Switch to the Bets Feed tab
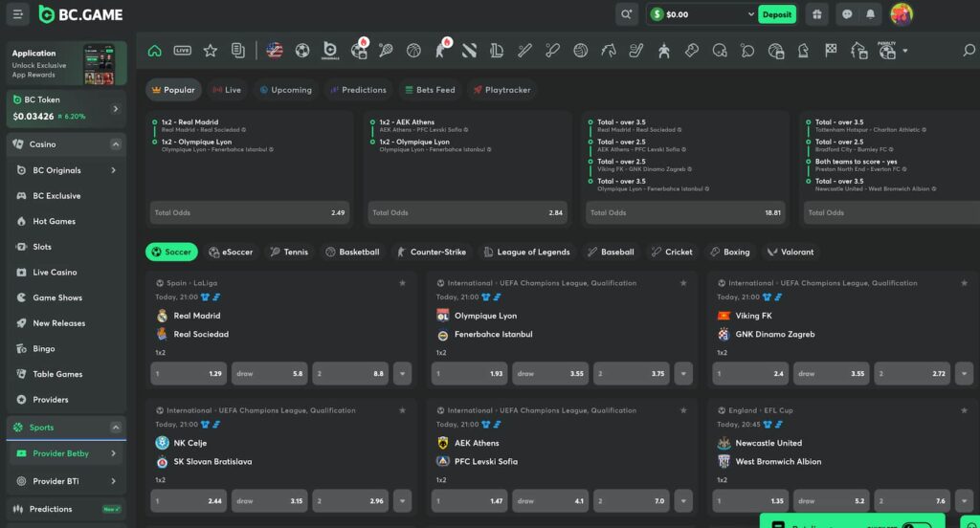The height and width of the screenshot is (528, 980). click(x=430, y=90)
